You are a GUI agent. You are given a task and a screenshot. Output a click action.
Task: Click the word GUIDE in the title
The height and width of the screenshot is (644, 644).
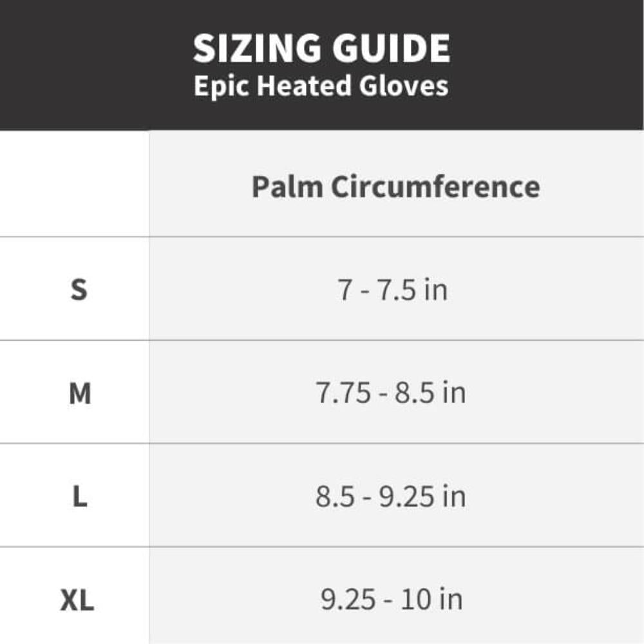[x=392, y=48]
